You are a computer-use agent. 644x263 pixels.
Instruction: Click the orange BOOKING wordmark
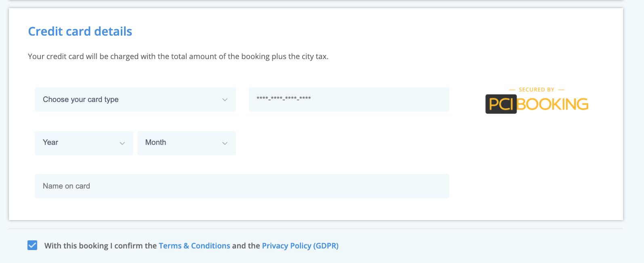pyautogui.click(x=554, y=104)
